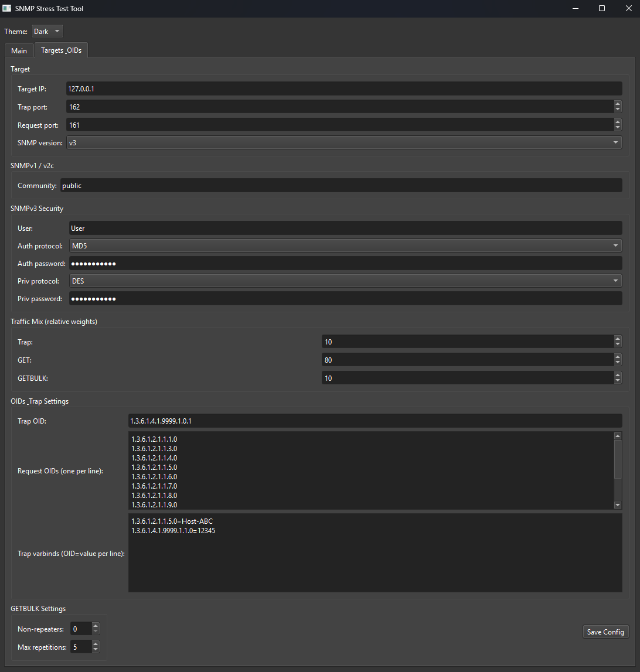Click the SNMP Stress Test Tool title bar icon
The image size is (640, 672).
[7, 8]
